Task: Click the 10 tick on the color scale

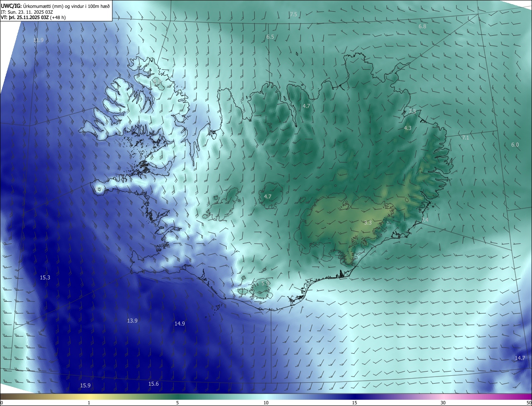Action: 266,403
